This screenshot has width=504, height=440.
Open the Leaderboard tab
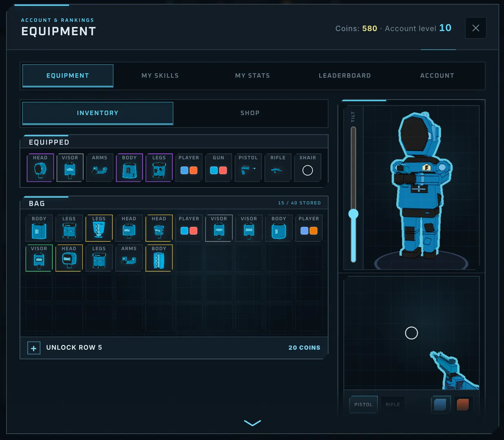(345, 76)
